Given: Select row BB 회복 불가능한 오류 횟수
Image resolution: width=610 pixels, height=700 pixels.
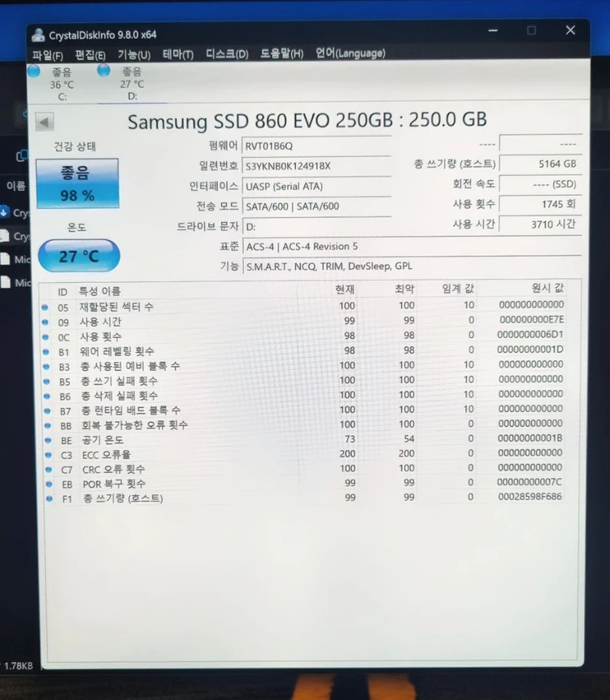Looking at the screenshot, I should pyautogui.click(x=303, y=424).
